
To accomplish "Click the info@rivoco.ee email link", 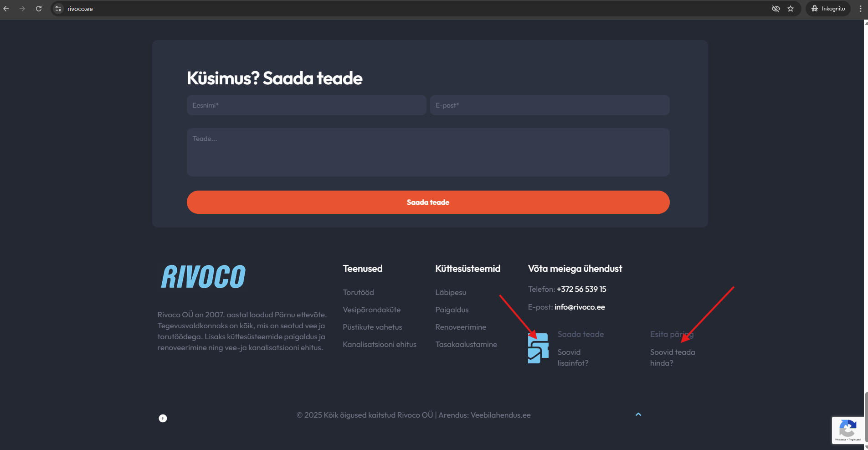I will 580,307.
